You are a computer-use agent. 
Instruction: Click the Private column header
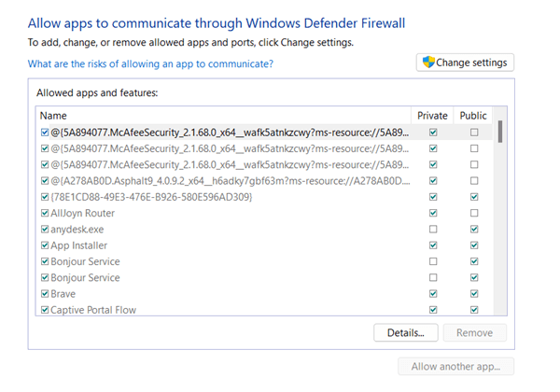[x=432, y=116]
